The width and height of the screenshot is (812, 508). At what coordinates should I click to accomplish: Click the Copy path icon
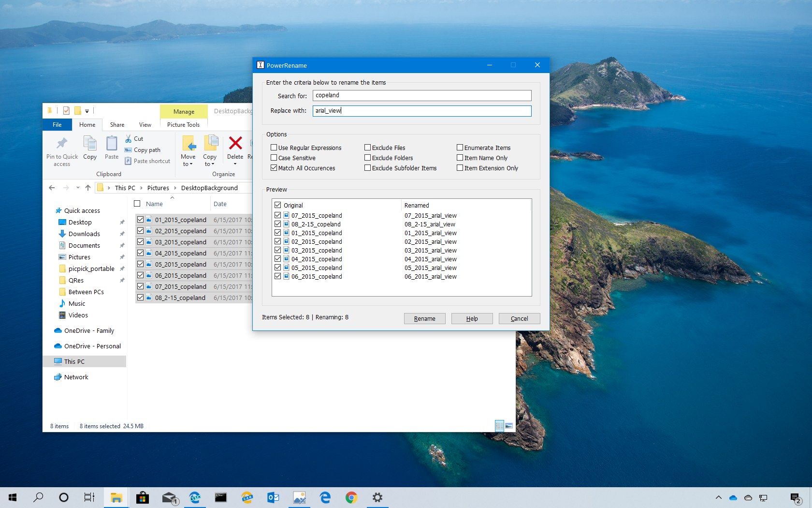128,150
